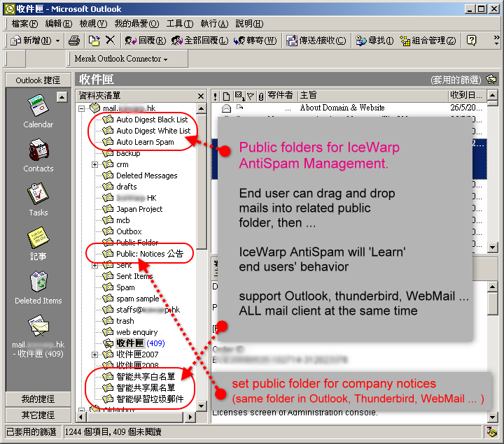Click the filter applied icon in banner
This screenshot has height=444, width=504.
(491, 79)
